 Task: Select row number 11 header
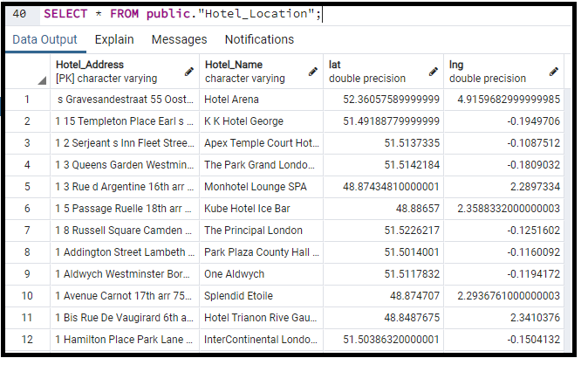(27, 317)
